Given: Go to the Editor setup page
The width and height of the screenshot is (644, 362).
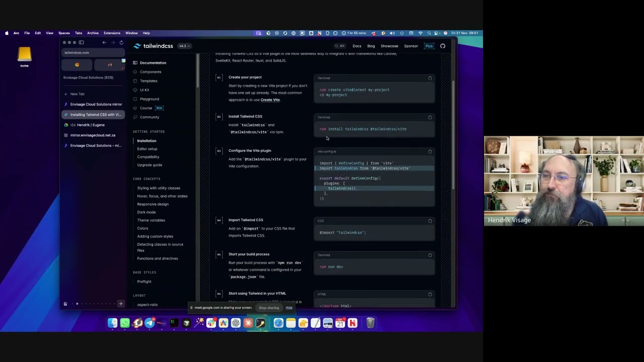Looking at the screenshot, I should 147,149.
